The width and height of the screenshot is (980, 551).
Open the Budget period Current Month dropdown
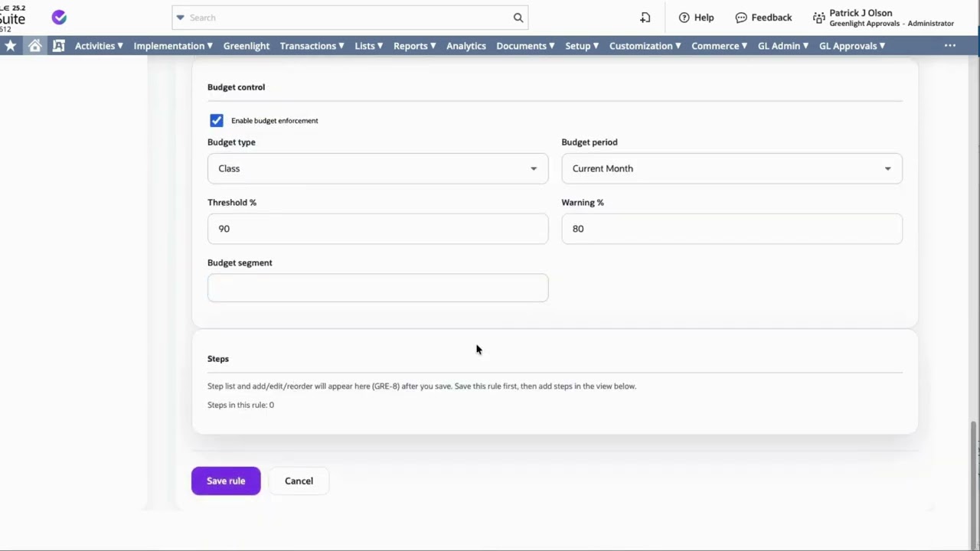pyautogui.click(x=732, y=168)
